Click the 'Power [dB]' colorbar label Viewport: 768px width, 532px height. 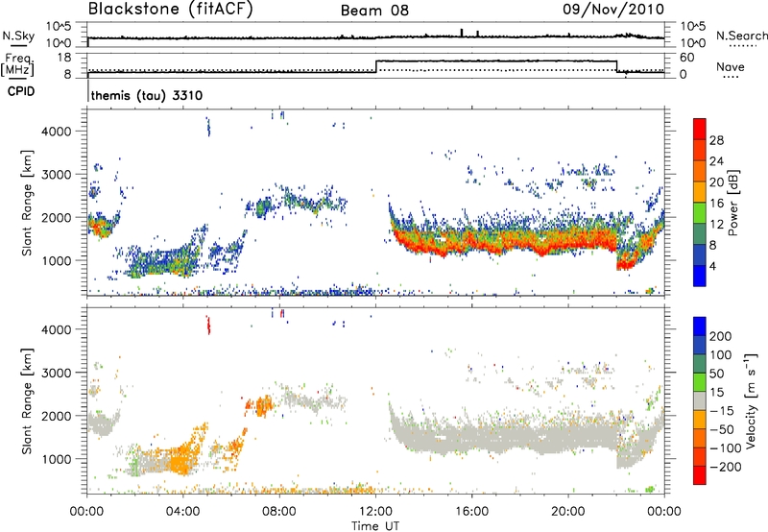[x=732, y=203]
